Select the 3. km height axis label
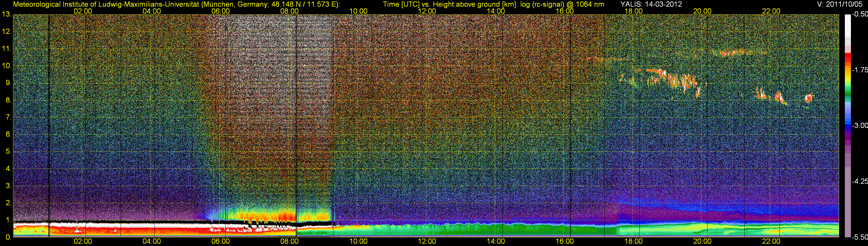868x246 pixels. (x=8, y=186)
